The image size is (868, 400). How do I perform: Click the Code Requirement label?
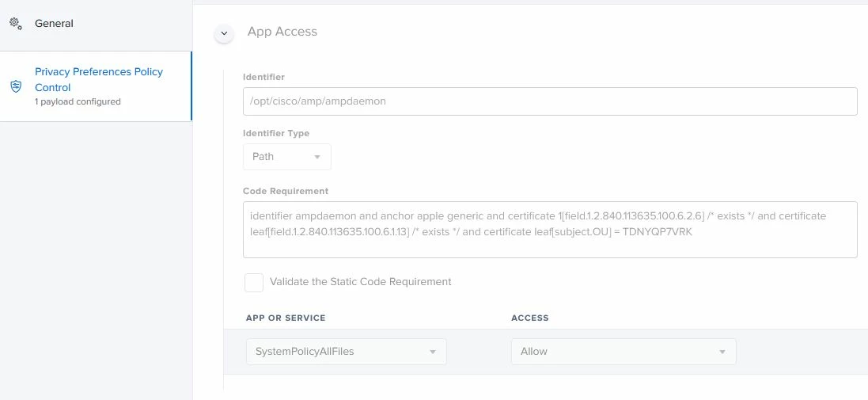(x=286, y=191)
